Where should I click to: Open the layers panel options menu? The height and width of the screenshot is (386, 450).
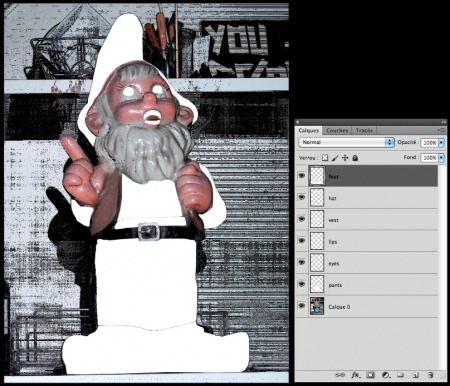(442, 130)
